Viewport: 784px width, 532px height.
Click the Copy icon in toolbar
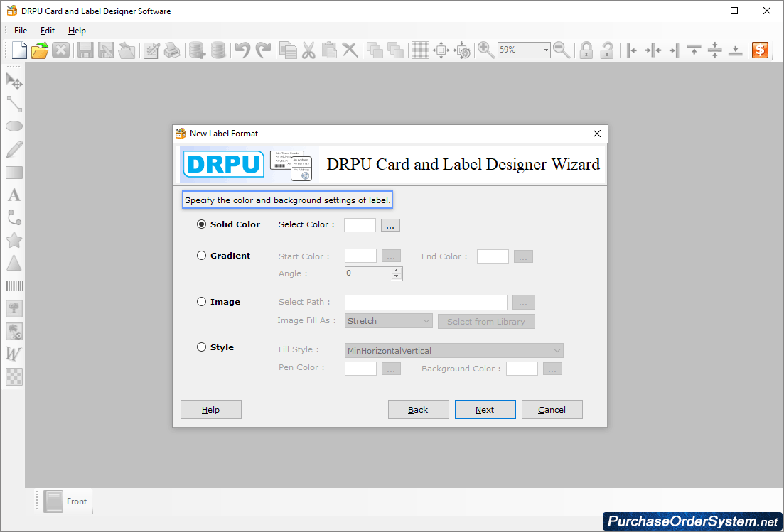tap(288, 50)
